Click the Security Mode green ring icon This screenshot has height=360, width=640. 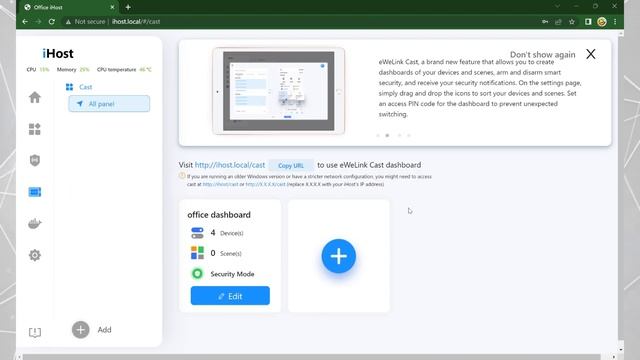click(x=197, y=273)
